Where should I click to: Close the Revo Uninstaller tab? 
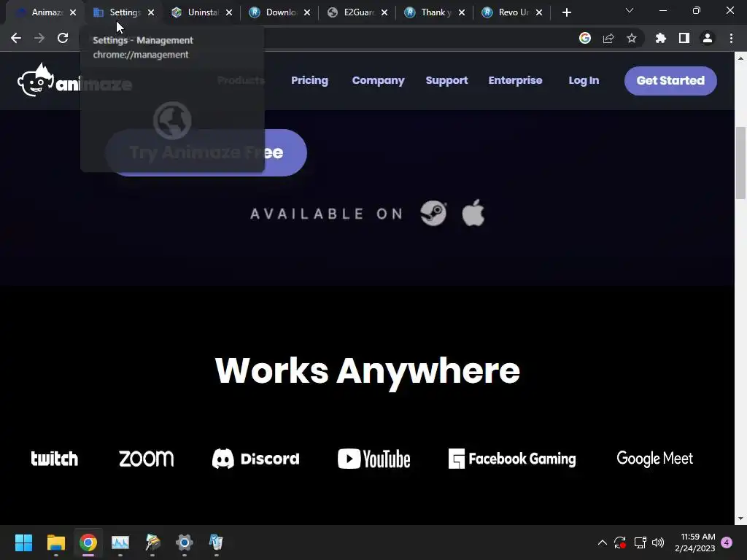click(x=539, y=12)
